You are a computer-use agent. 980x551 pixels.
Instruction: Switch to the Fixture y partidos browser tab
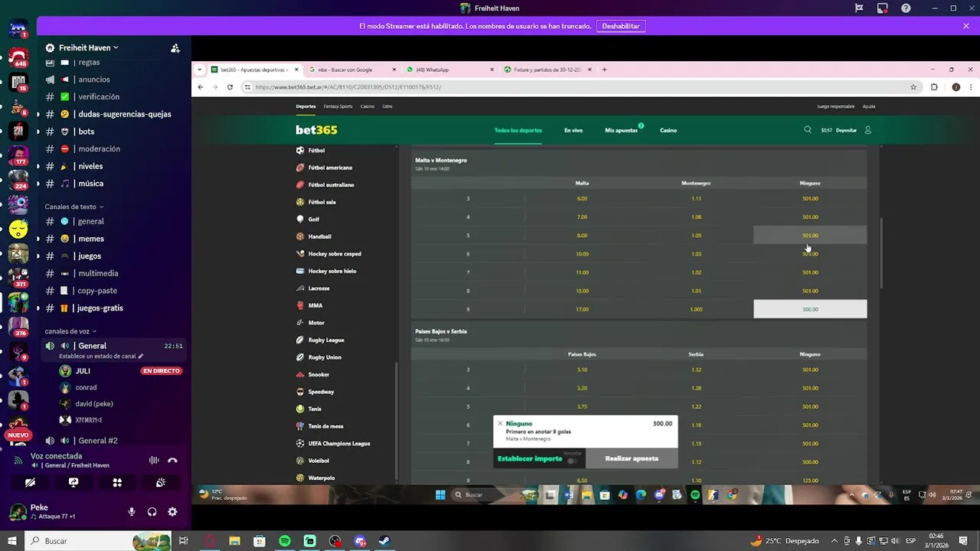pyautogui.click(x=547, y=70)
